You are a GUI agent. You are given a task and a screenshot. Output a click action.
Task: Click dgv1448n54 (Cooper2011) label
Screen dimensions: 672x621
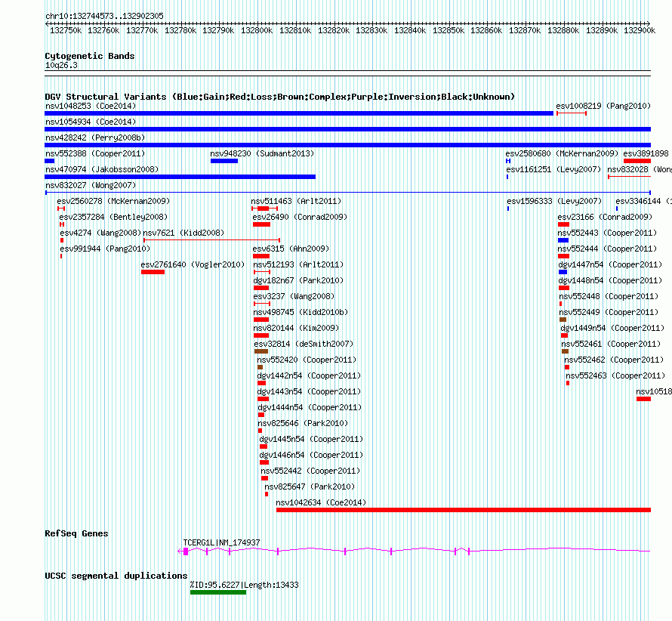pos(610,280)
